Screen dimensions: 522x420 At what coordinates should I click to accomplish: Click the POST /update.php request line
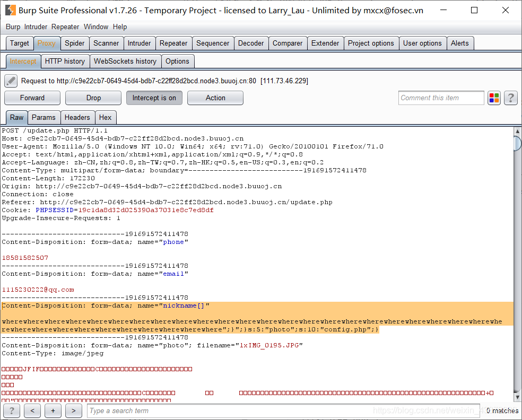(55, 130)
